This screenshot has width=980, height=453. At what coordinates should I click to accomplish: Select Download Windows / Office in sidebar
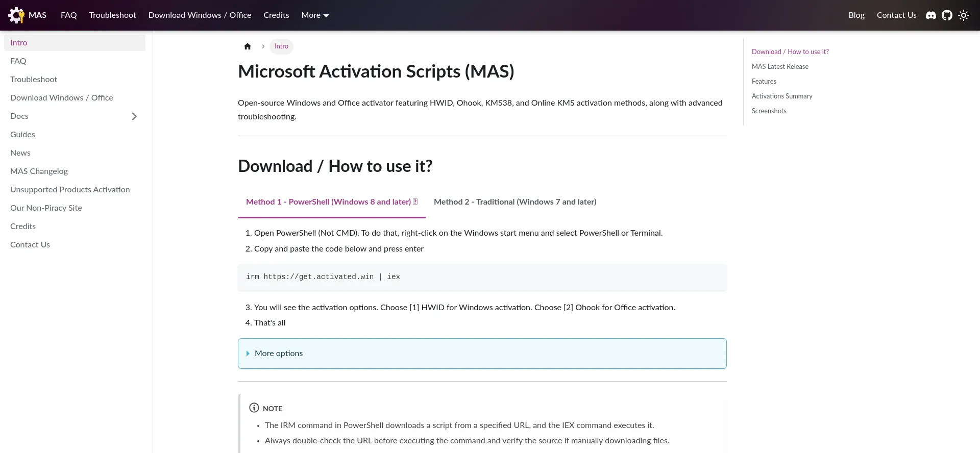click(x=75, y=98)
